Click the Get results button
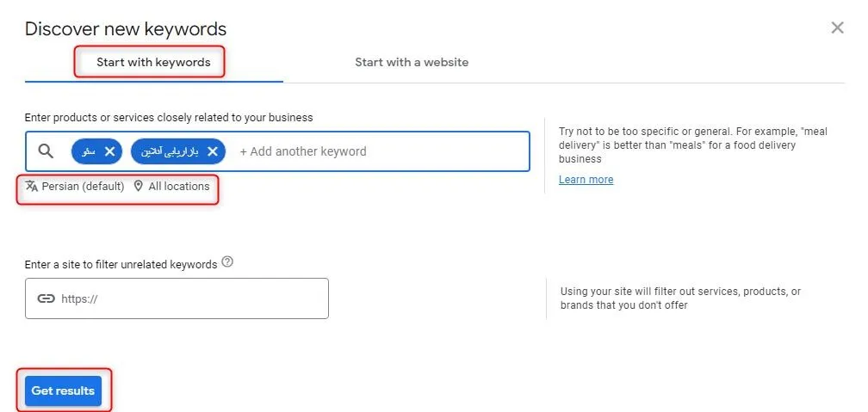The width and height of the screenshot is (868, 412). (x=63, y=390)
